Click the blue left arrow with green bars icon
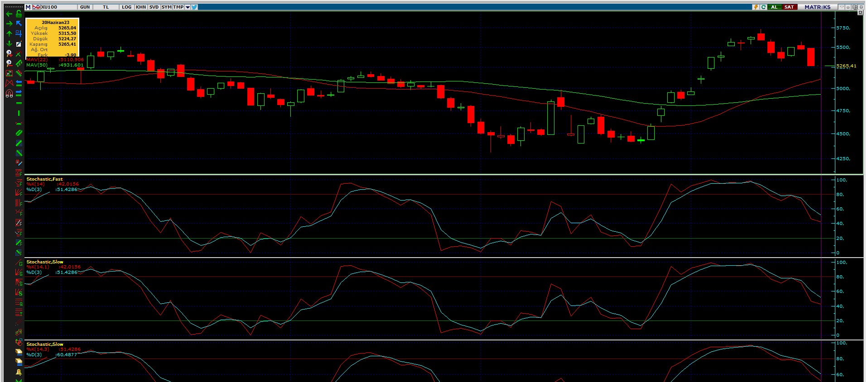The width and height of the screenshot is (868, 382). (x=19, y=83)
